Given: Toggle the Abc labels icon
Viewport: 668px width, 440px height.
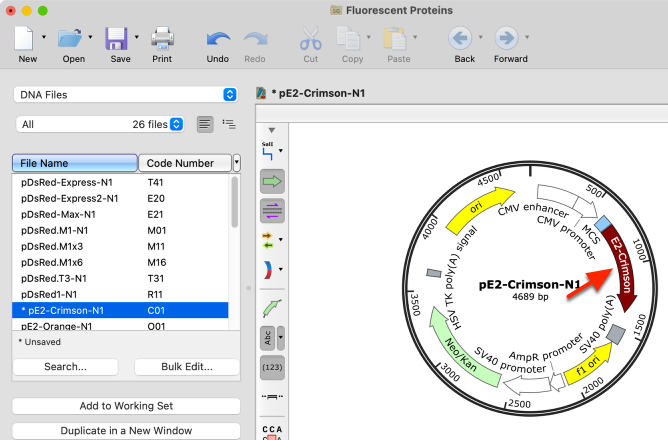Looking at the screenshot, I should pyautogui.click(x=268, y=338).
